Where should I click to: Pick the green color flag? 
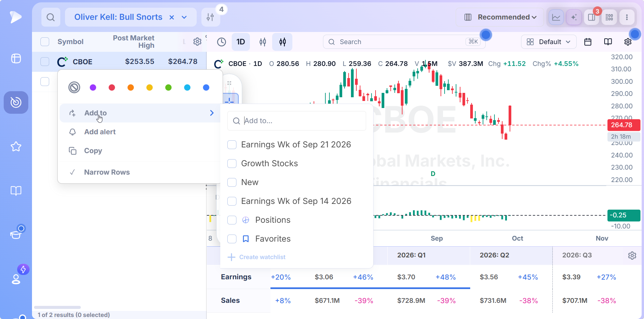pos(168,87)
